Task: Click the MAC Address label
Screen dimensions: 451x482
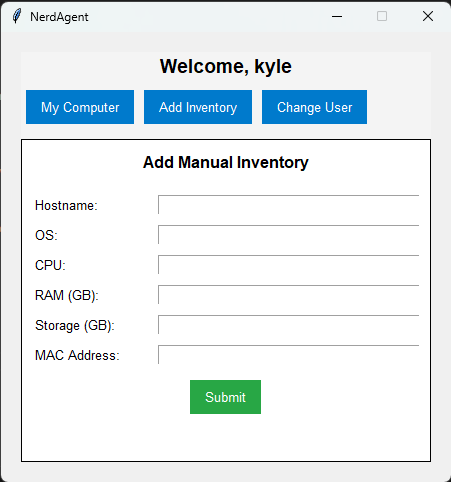Action: point(77,355)
